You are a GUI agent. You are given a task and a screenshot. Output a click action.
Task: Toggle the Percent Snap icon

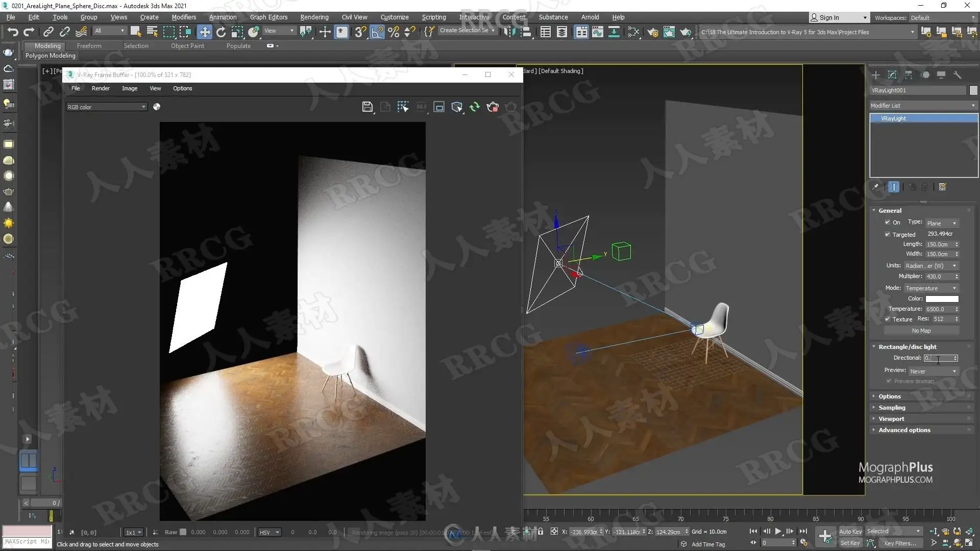pos(394,32)
